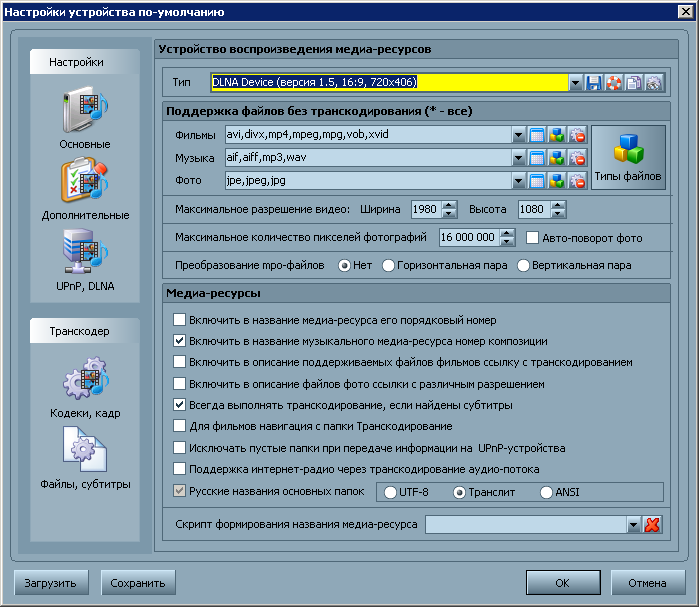Expand the Фильмы formats dropdown

coord(518,135)
